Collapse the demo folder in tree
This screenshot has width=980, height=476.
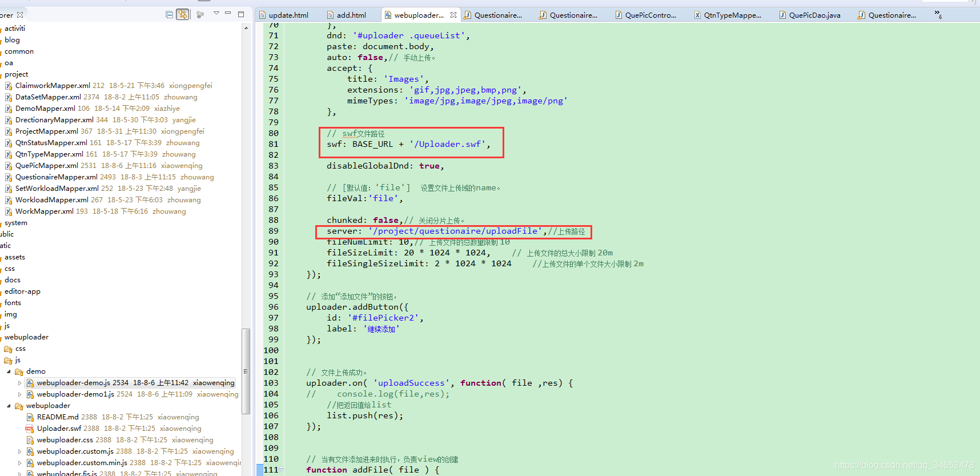point(9,371)
